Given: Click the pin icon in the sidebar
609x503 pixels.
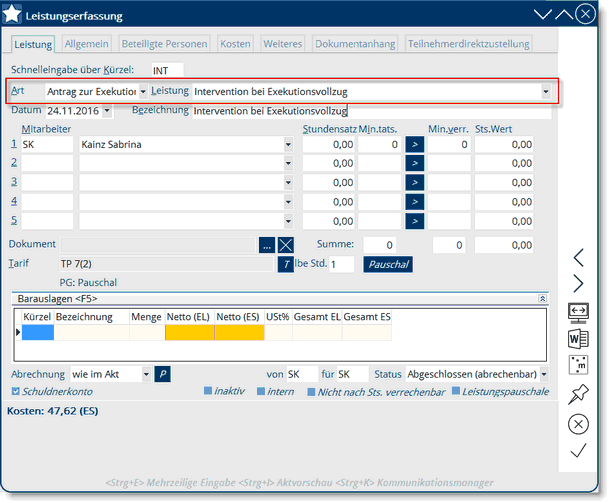Looking at the screenshot, I should click(x=578, y=393).
